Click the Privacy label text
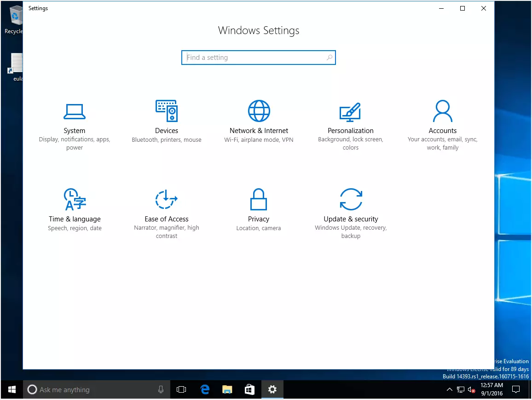 [x=259, y=219]
